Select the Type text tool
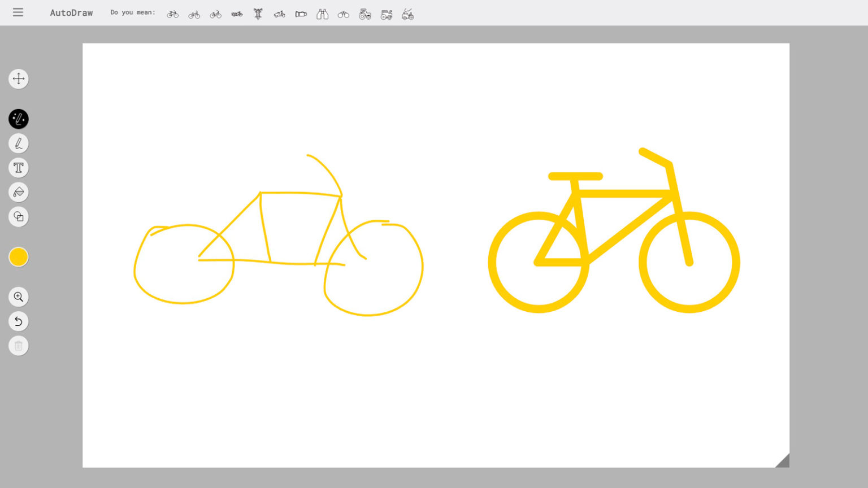This screenshot has width=868, height=488. (19, 168)
